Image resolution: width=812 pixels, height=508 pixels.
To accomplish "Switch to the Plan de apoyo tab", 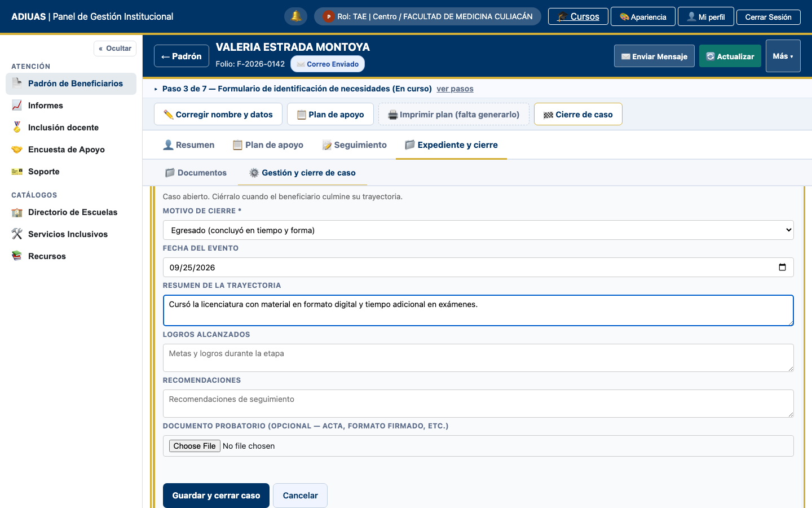I will (268, 145).
